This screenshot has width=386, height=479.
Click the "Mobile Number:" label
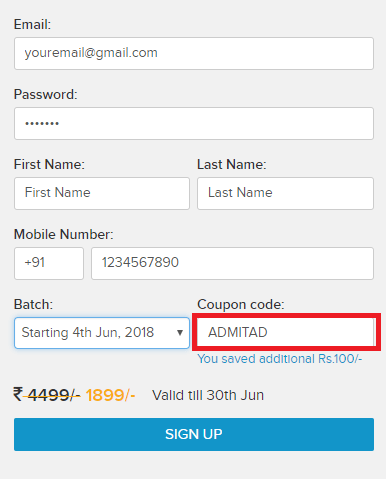(x=64, y=235)
